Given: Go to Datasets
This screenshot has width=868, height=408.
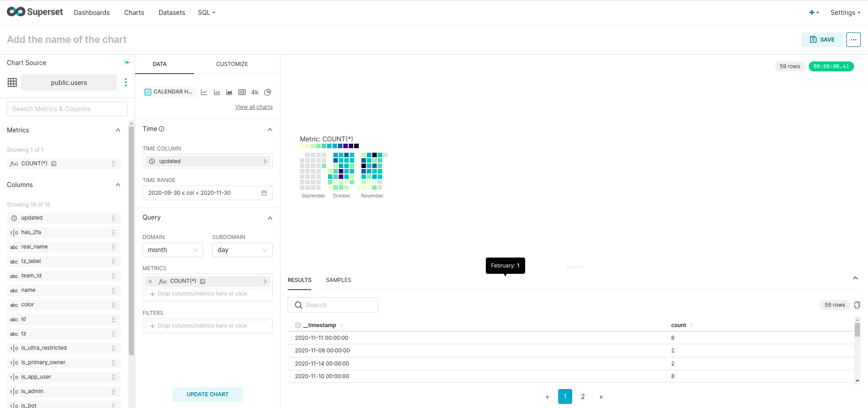Looking at the screenshot, I should [172, 13].
